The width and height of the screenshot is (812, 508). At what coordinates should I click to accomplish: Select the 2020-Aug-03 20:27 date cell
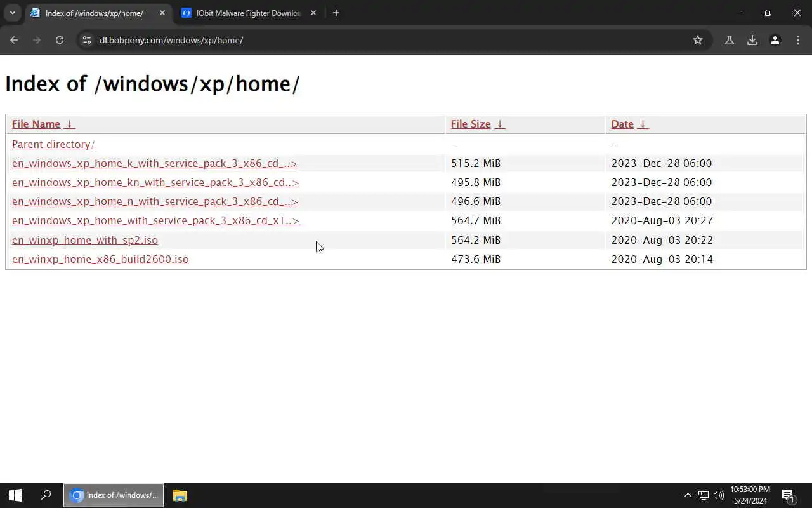pos(662,220)
